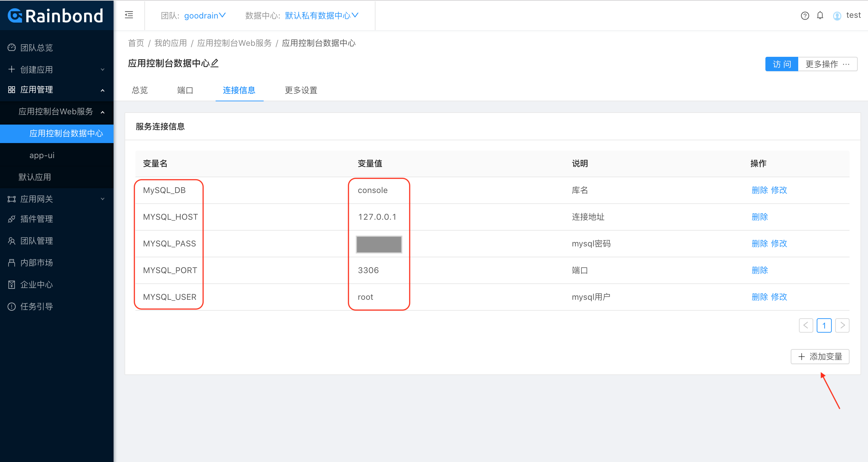Open the 团队 goodrain dropdown
Viewport: 868px width, 462px height.
[x=205, y=15]
